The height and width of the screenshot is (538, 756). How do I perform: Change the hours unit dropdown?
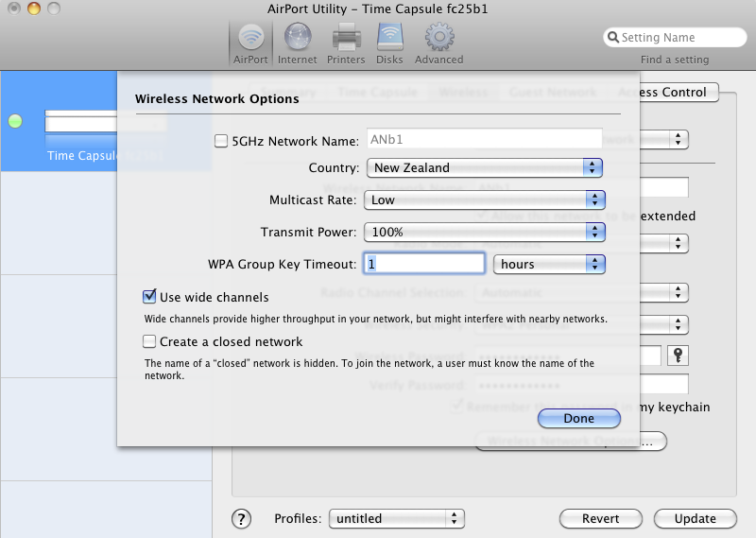549,265
